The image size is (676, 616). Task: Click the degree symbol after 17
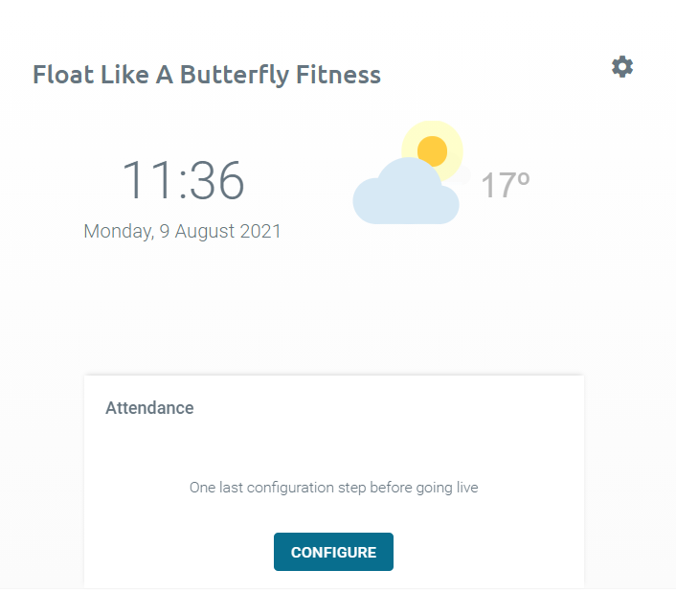[x=524, y=178]
